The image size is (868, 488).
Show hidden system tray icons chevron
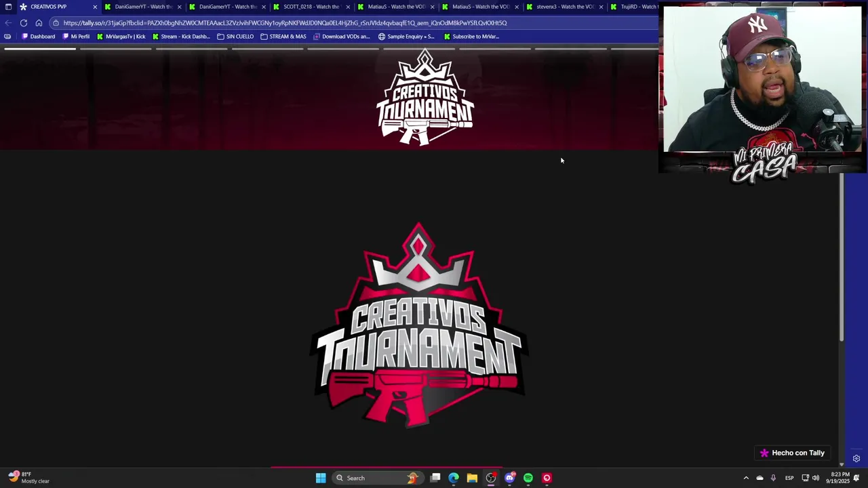point(746,478)
